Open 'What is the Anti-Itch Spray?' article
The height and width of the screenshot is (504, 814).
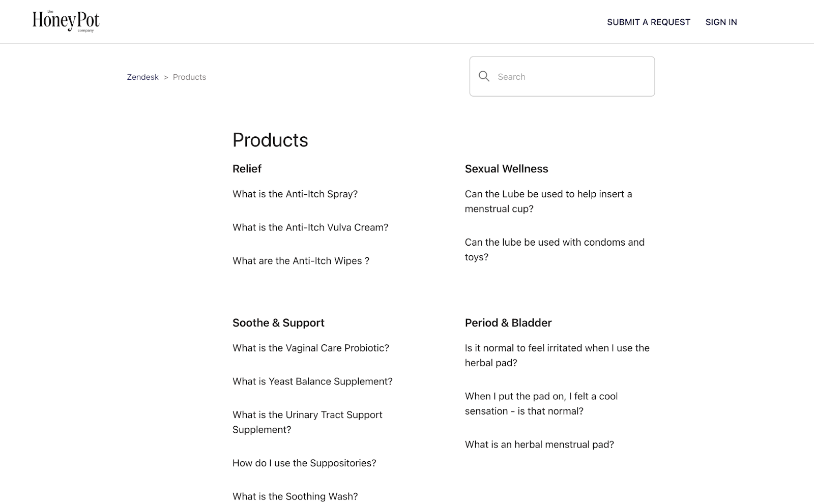pos(295,194)
